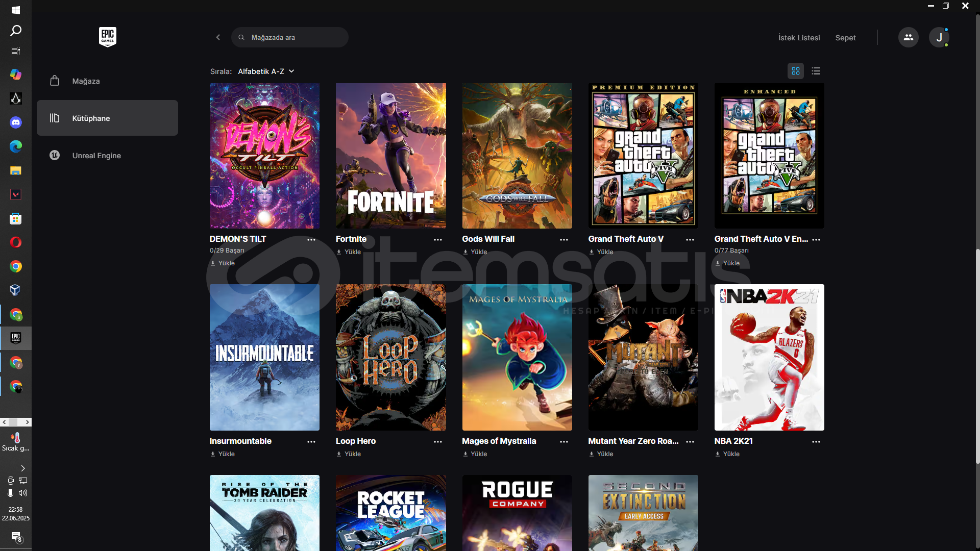The width and height of the screenshot is (980, 551).
Task: Open the J profile avatar
Action: (x=939, y=37)
